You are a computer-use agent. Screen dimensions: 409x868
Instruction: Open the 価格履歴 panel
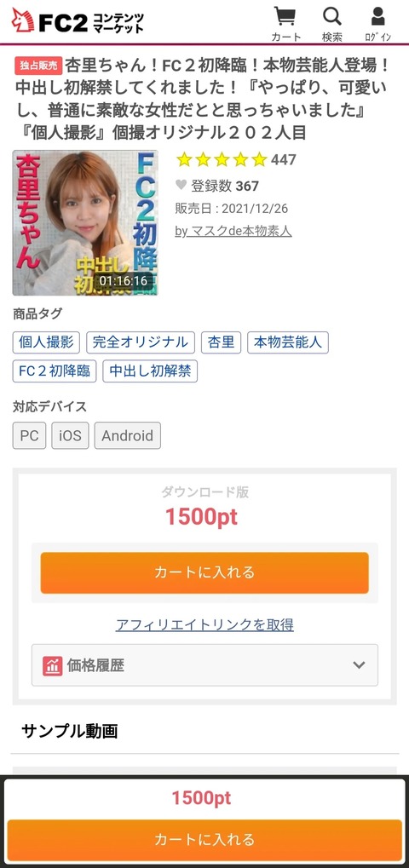pyautogui.click(x=204, y=664)
